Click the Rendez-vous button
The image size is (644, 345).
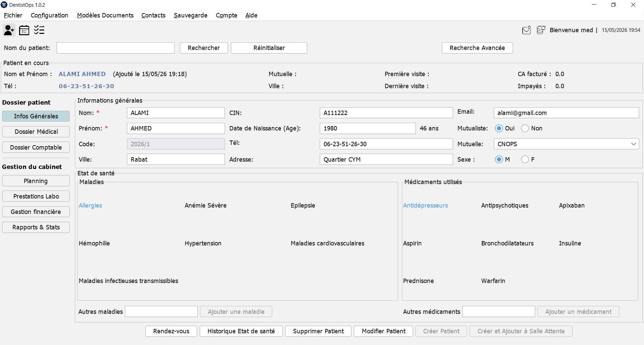pos(171,331)
